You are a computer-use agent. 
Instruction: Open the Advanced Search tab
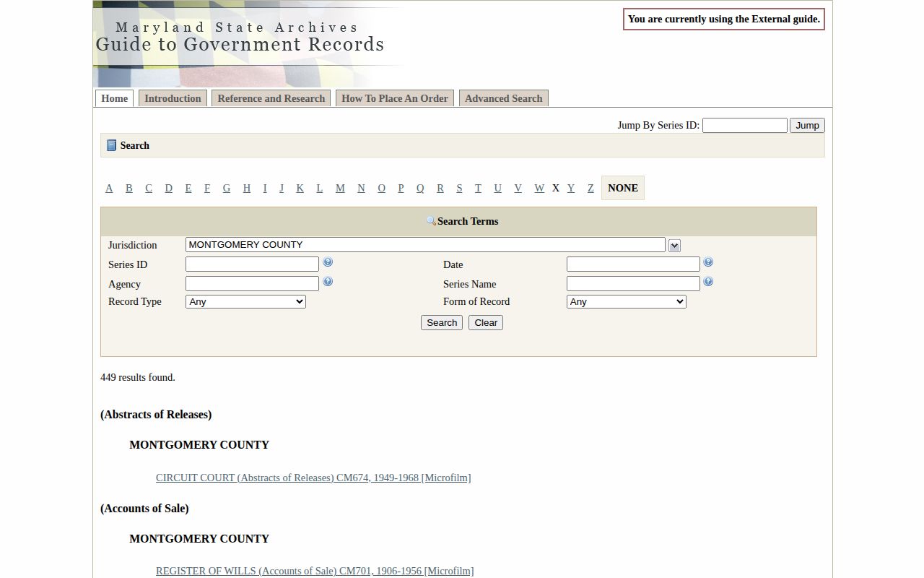pyautogui.click(x=504, y=98)
